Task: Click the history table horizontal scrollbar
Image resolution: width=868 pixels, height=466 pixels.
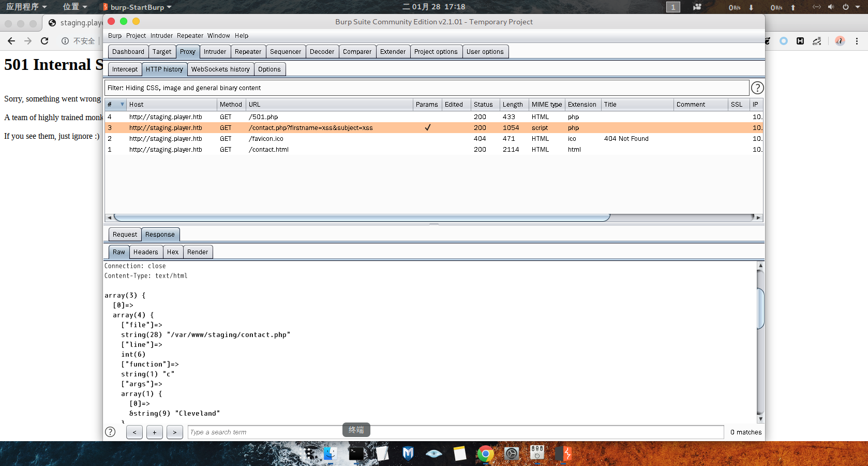Action: point(362,217)
